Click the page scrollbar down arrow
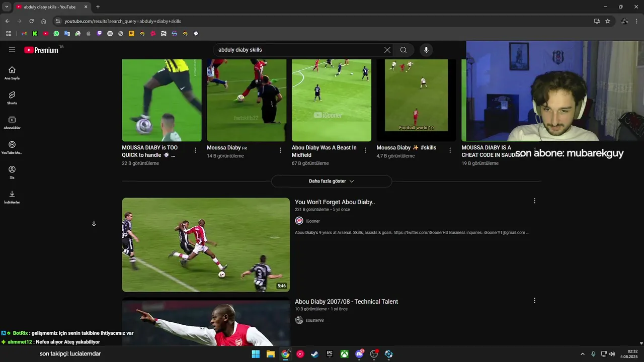Image resolution: width=644 pixels, height=362 pixels. (x=641, y=343)
